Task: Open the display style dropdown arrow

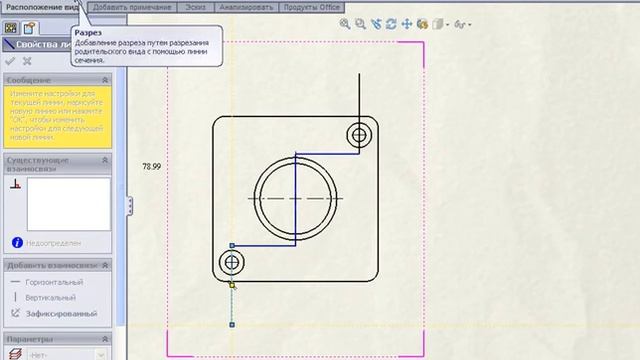Action: pos(447,25)
